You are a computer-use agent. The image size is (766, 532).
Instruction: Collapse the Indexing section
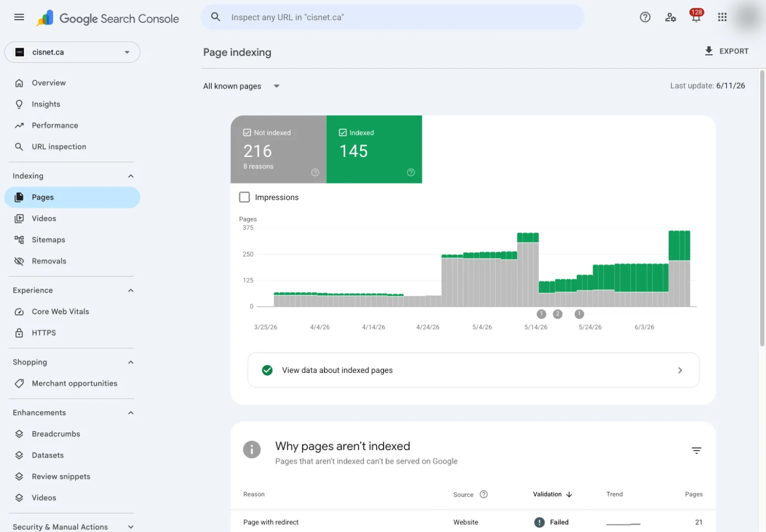pyautogui.click(x=131, y=176)
